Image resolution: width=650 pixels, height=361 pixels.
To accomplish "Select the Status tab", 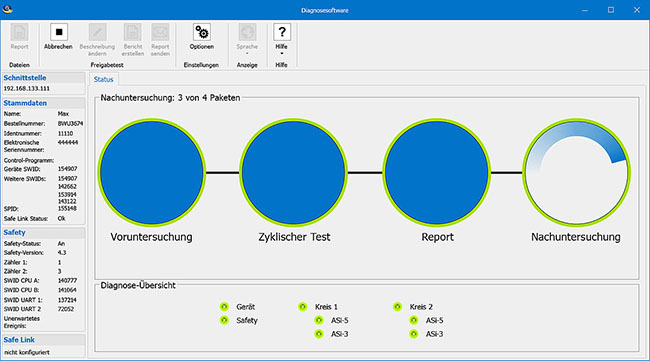I will click(x=103, y=79).
